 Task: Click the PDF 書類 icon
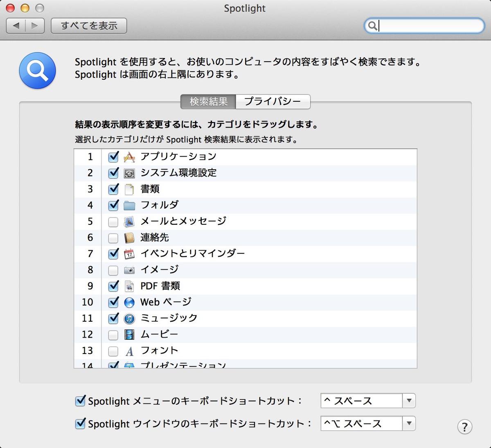tap(129, 286)
